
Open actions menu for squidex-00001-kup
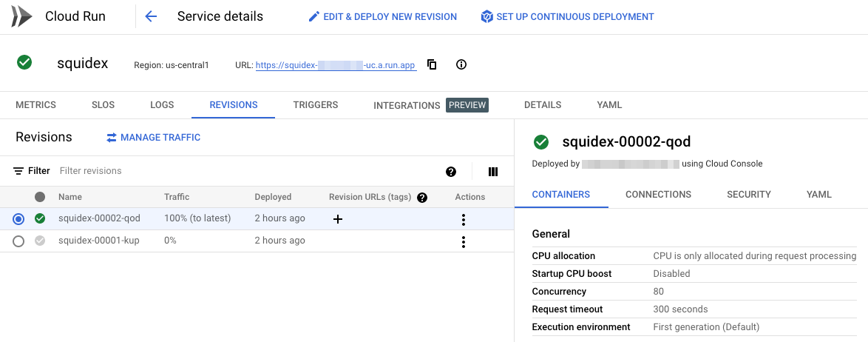pyautogui.click(x=464, y=241)
